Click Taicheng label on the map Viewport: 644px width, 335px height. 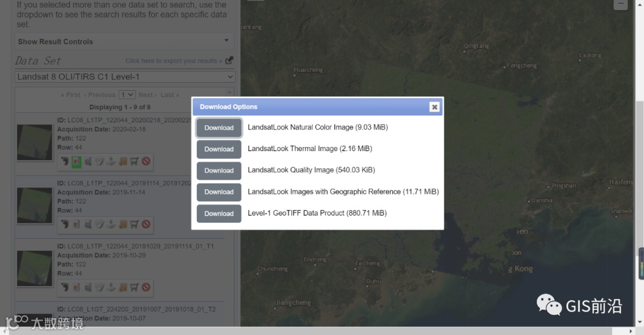pyautogui.click(x=367, y=263)
